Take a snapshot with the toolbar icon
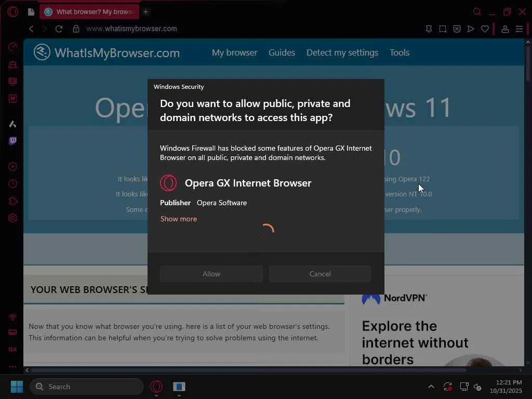Screen dimensions: 532x399 pos(443,29)
